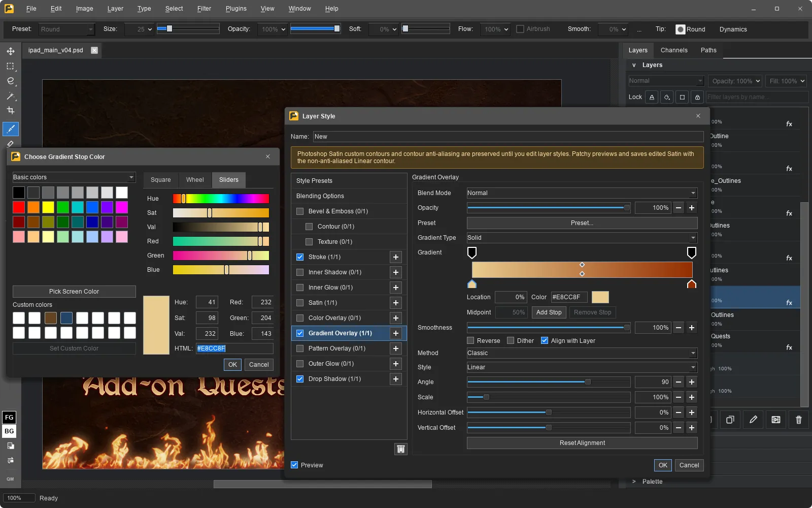812x508 pixels.
Task: Open the Gradient Type dropdown
Action: [x=582, y=238]
